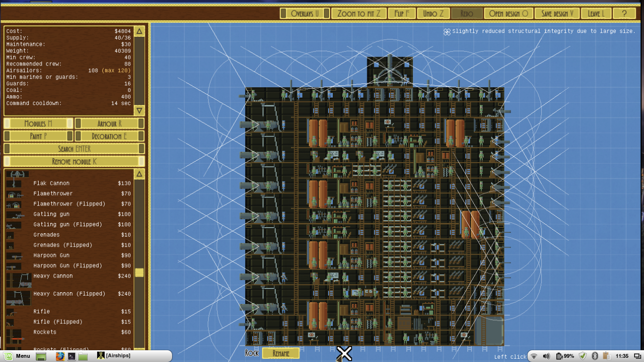This screenshot has width=644, height=362.
Task: Click the Save design button
Action: 557,14
